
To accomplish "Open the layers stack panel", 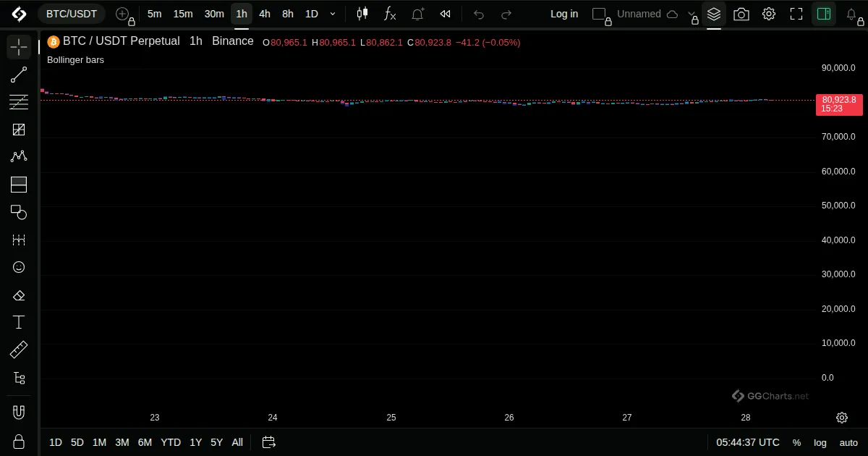I will pos(714,14).
